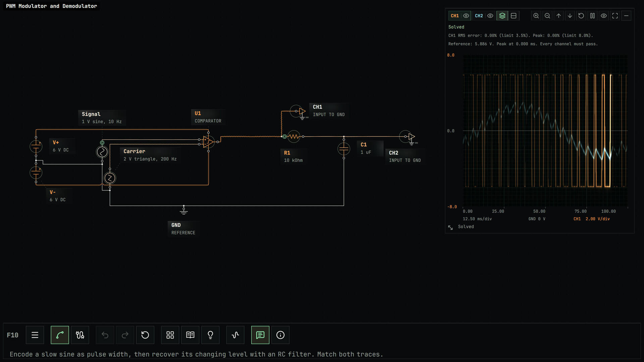Click the undo arrow button
The width and height of the screenshot is (644, 362).
[x=105, y=335]
